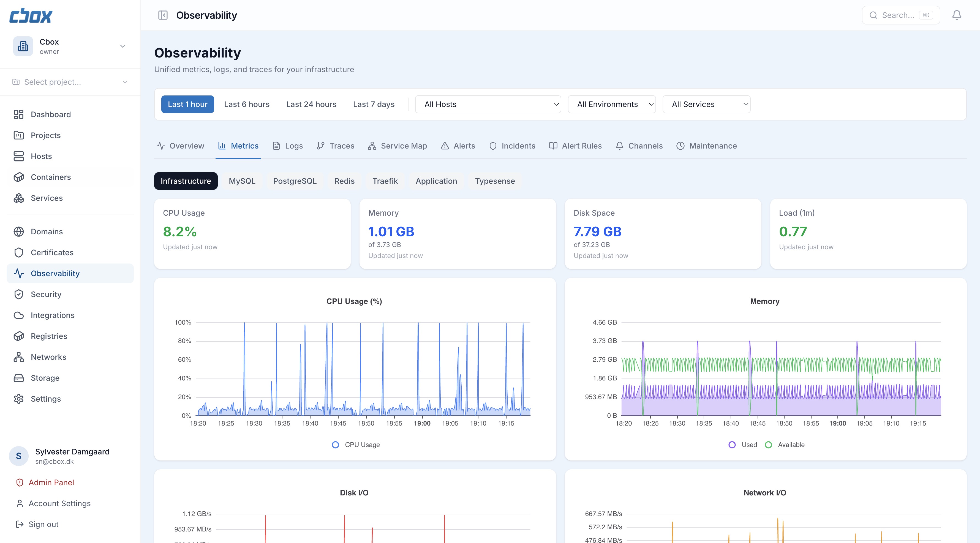Open the All Environments dropdown
The image size is (980, 543).
coord(611,104)
